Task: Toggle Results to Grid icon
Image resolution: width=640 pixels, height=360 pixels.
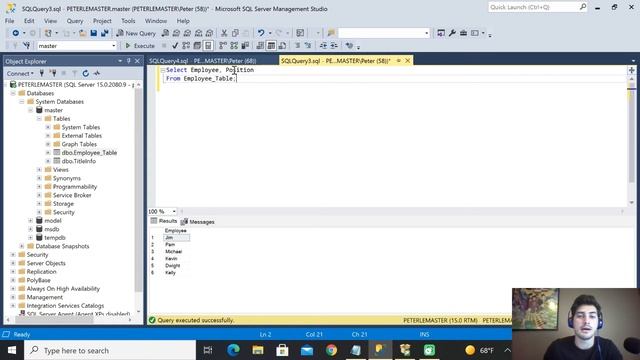Action: 271,46
